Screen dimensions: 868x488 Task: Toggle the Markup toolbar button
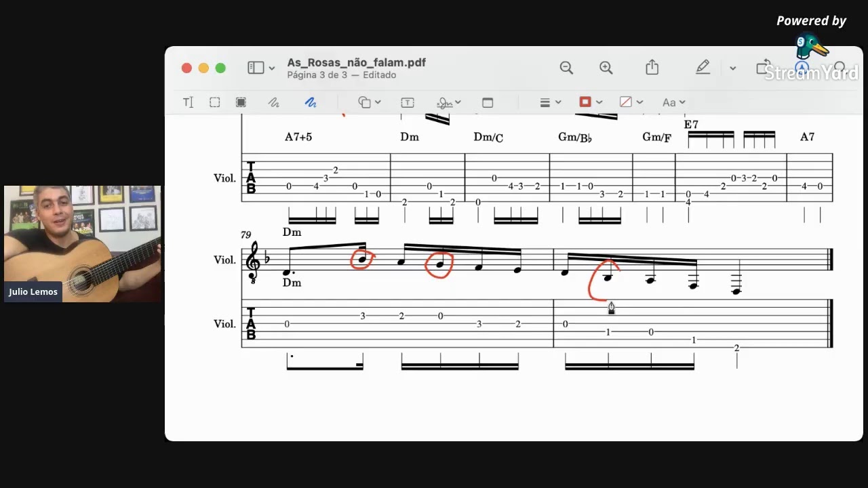tap(802, 68)
